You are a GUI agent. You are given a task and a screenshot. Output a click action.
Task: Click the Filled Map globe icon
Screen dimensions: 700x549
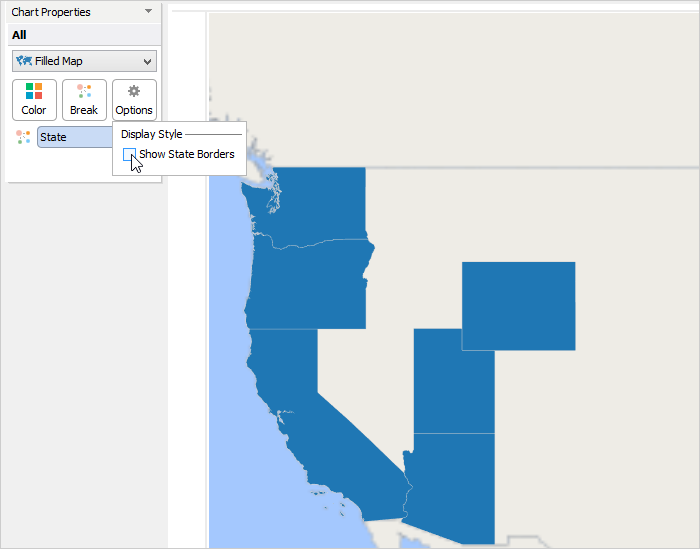point(24,61)
